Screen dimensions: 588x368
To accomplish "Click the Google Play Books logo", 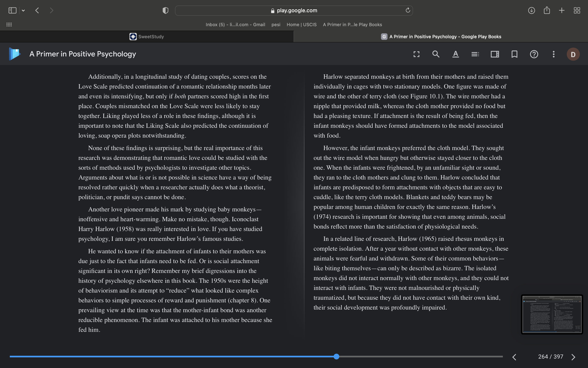I will click(14, 54).
